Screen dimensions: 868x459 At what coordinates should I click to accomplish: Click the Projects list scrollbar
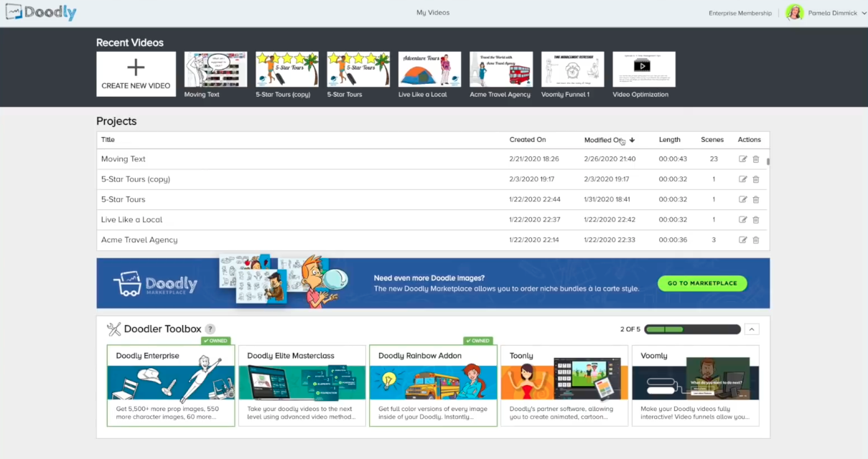click(x=767, y=162)
